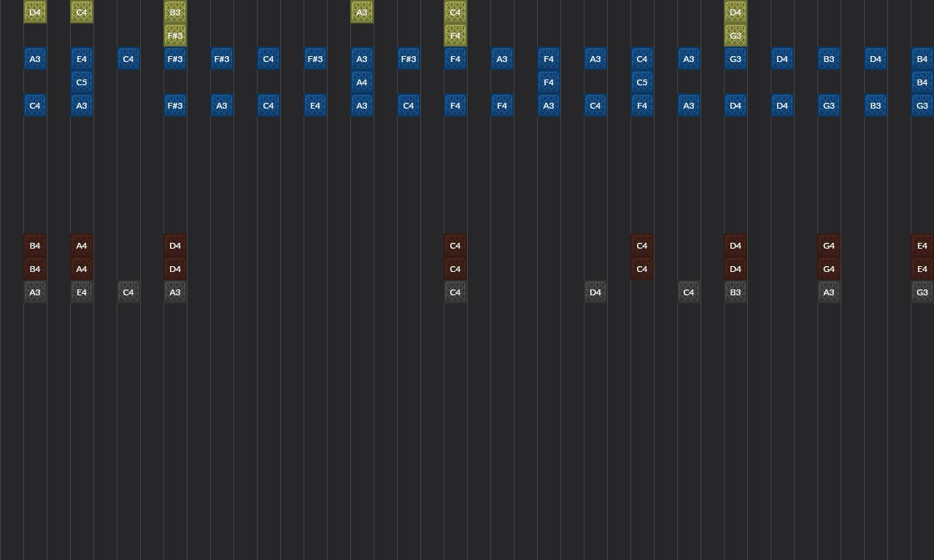Image resolution: width=934 pixels, height=560 pixels.
Task: Click the blue A4 note block
Action: click(362, 82)
